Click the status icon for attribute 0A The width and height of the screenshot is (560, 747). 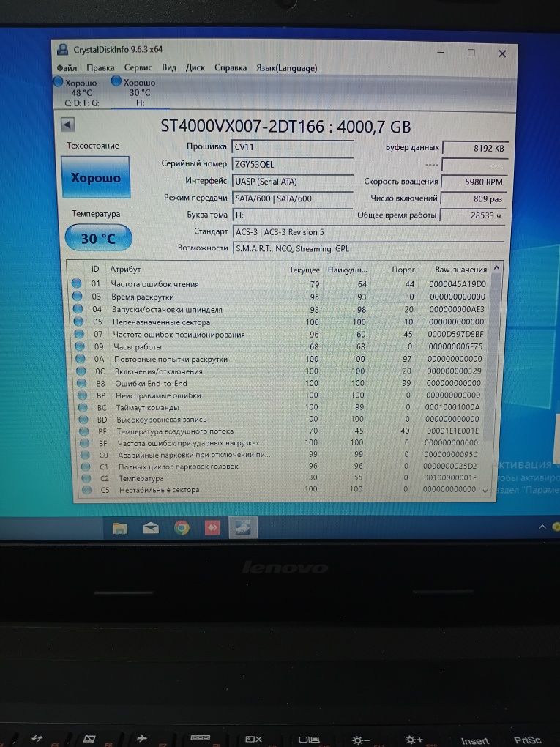pos(81,359)
